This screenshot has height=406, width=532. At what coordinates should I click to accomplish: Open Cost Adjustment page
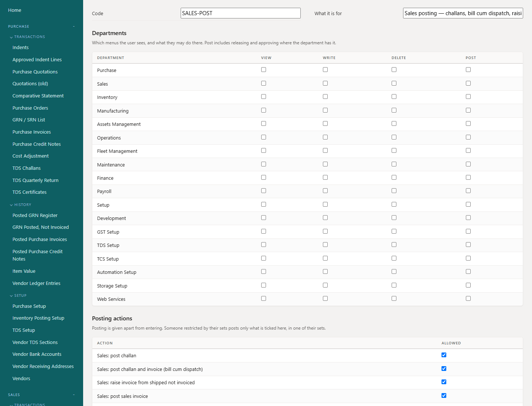pos(31,156)
